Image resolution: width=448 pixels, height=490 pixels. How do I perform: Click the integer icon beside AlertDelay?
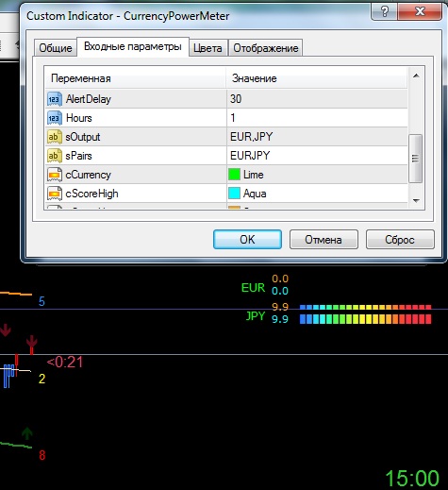(54, 99)
